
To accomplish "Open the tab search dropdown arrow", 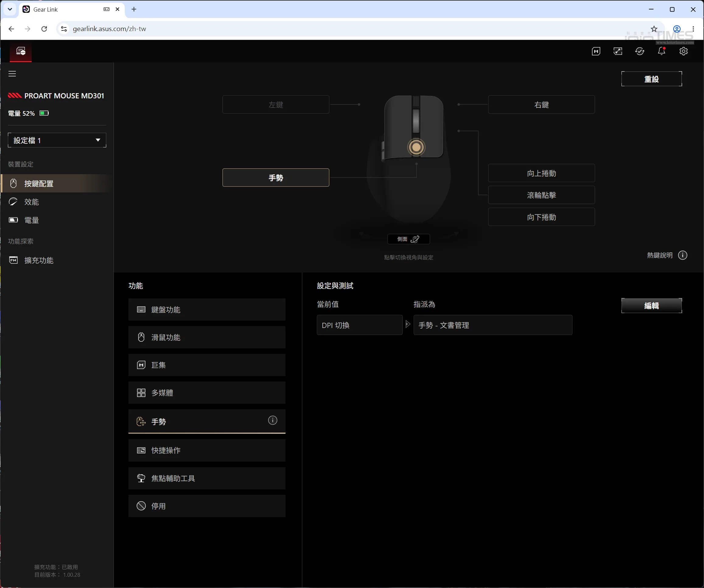I will (x=10, y=9).
